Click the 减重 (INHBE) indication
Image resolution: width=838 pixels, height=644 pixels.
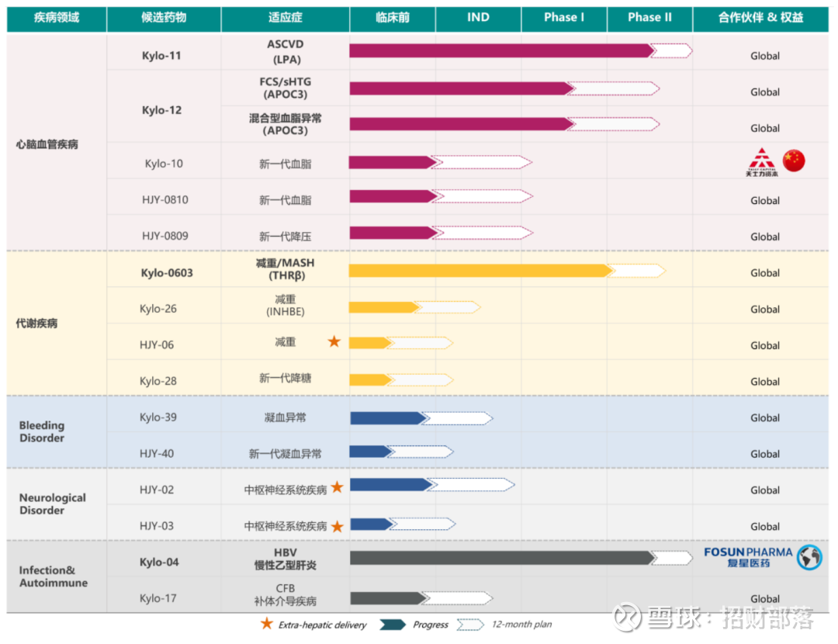coord(286,305)
